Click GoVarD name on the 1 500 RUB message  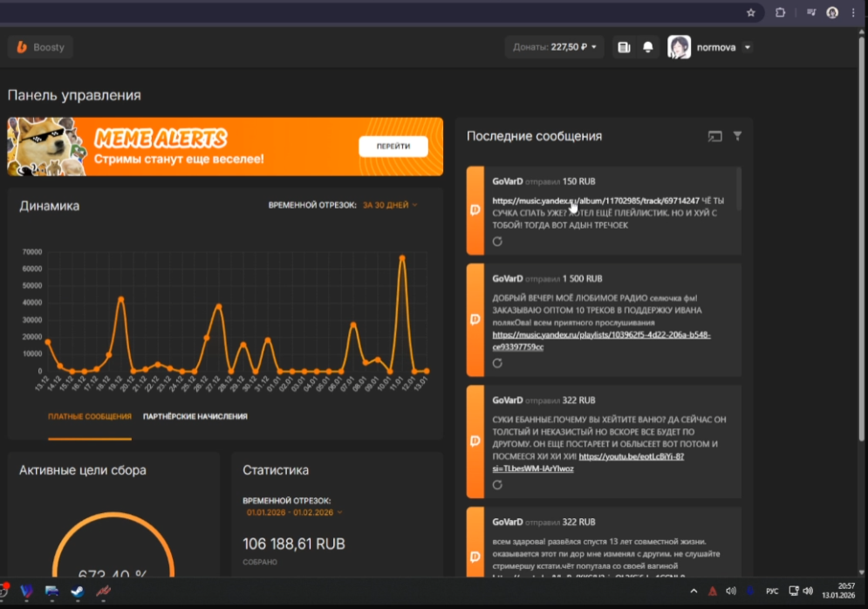point(507,279)
